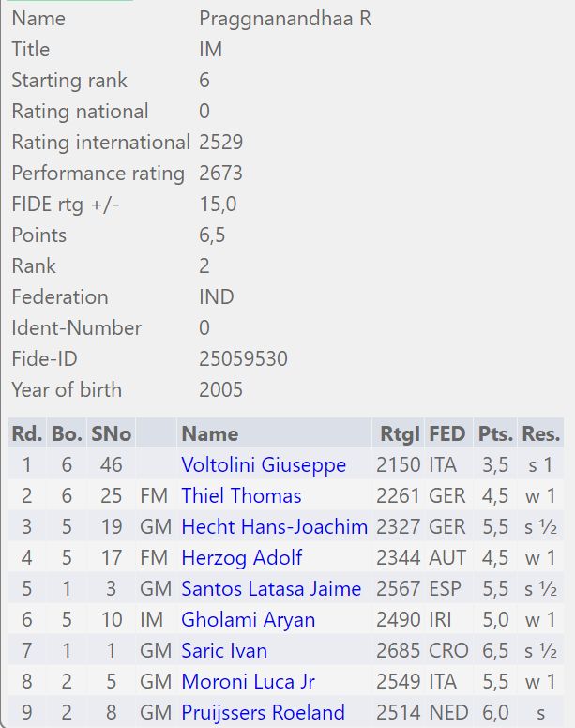The image size is (575, 728).
Task: Select the FED column header
Action: coord(446,433)
